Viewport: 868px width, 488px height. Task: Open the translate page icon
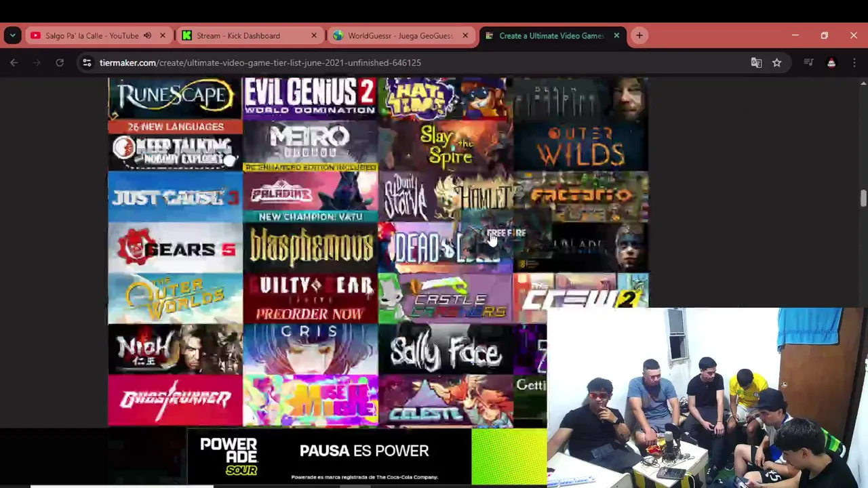[756, 62]
